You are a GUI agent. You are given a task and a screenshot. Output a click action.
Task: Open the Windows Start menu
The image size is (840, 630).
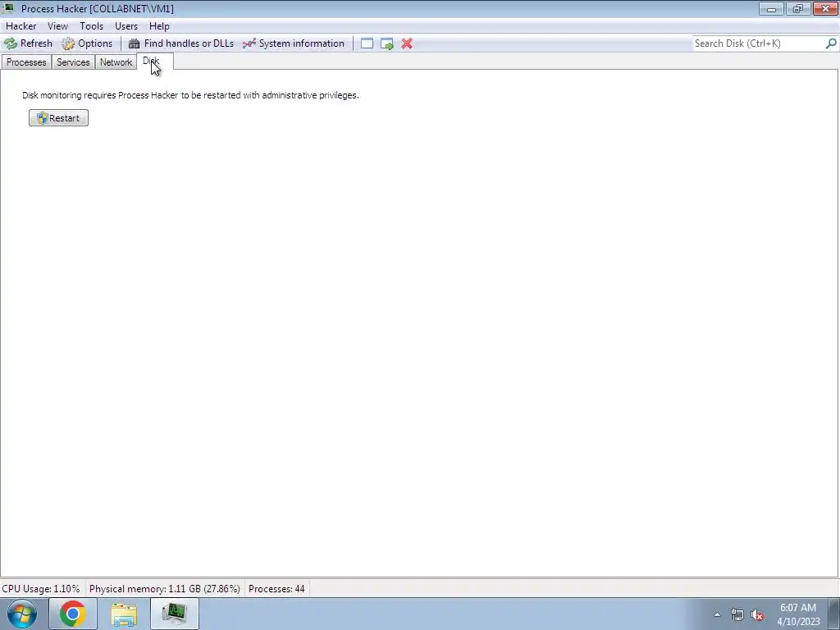click(x=22, y=614)
